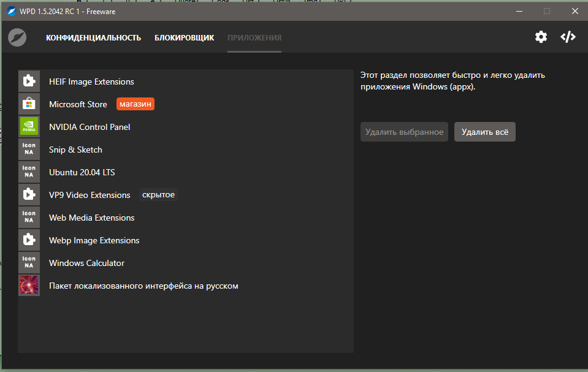Select Пакет локализованного интерфейса на русском text
The height and width of the screenshot is (372, 588).
[143, 286]
